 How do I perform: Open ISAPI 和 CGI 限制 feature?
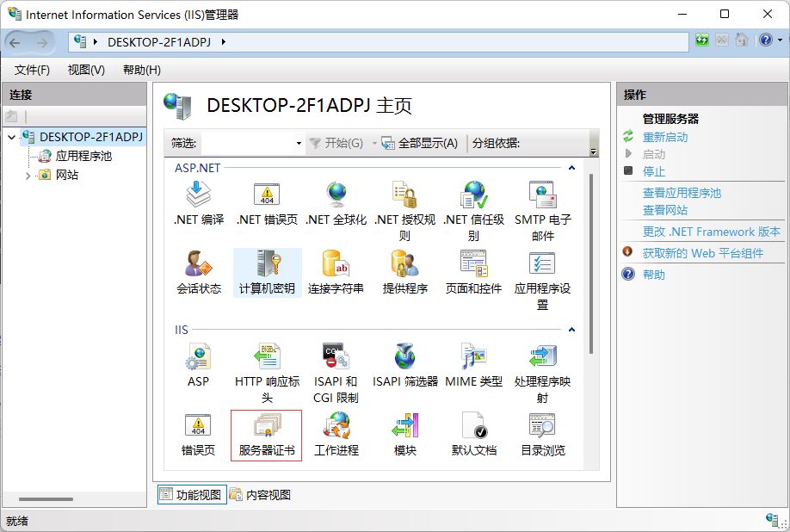click(x=336, y=374)
